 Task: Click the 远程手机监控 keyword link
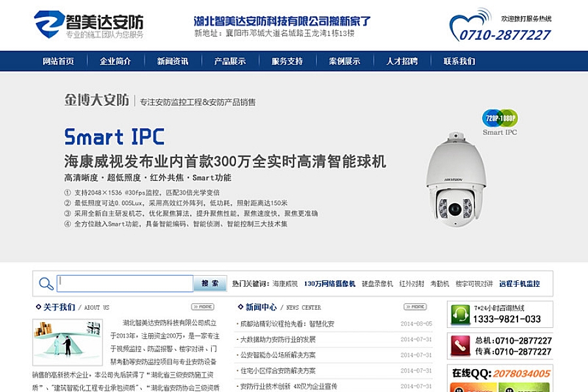tap(519, 284)
